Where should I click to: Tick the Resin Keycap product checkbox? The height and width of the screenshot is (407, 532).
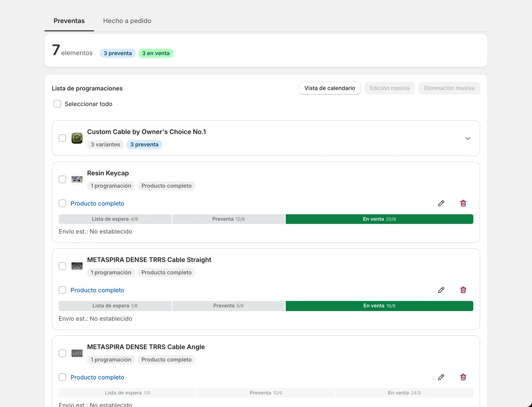coord(62,179)
